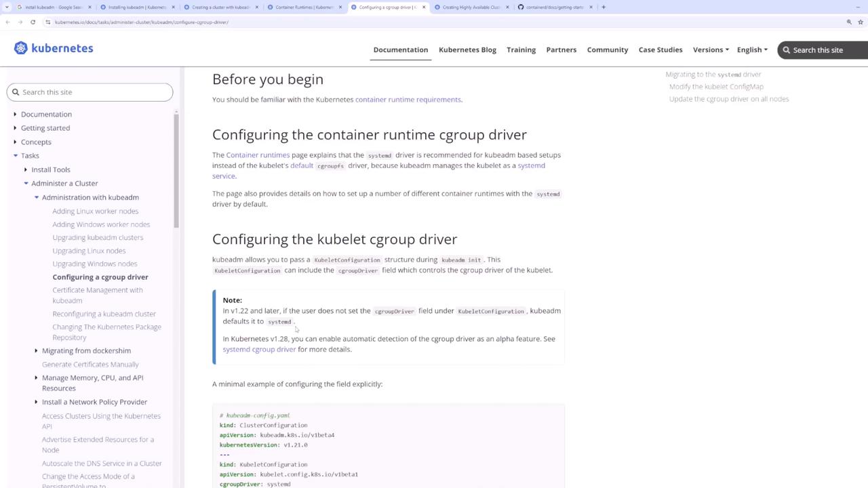The width and height of the screenshot is (868, 488).
Task: Open the English language dropdown
Action: pyautogui.click(x=752, y=49)
